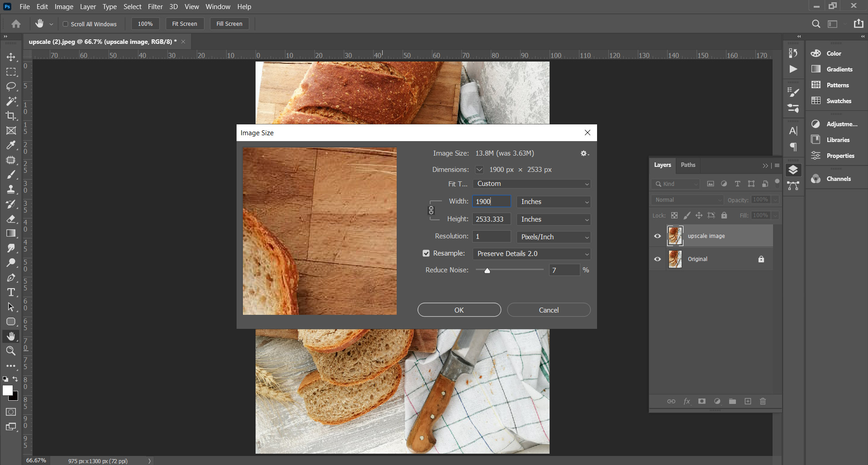Select the Crop tool
Image resolution: width=868 pixels, height=465 pixels.
[x=11, y=116]
